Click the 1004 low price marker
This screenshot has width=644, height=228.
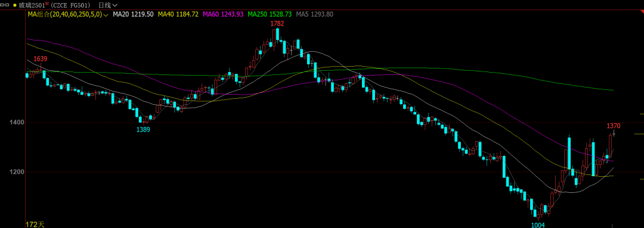(538, 224)
